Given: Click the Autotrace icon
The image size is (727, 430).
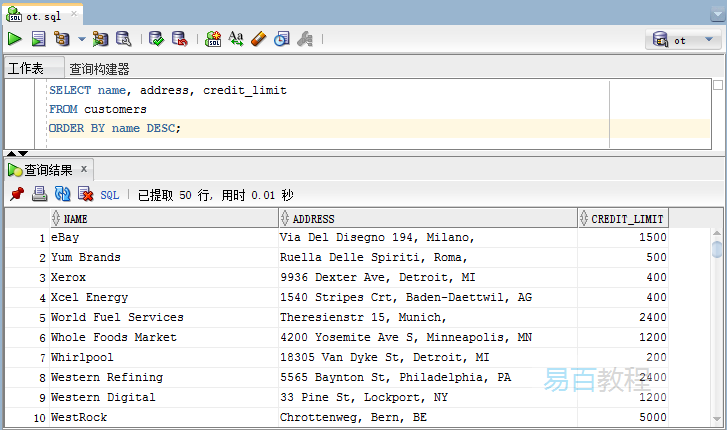Looking at the screenshot, I should coord(101,39).
